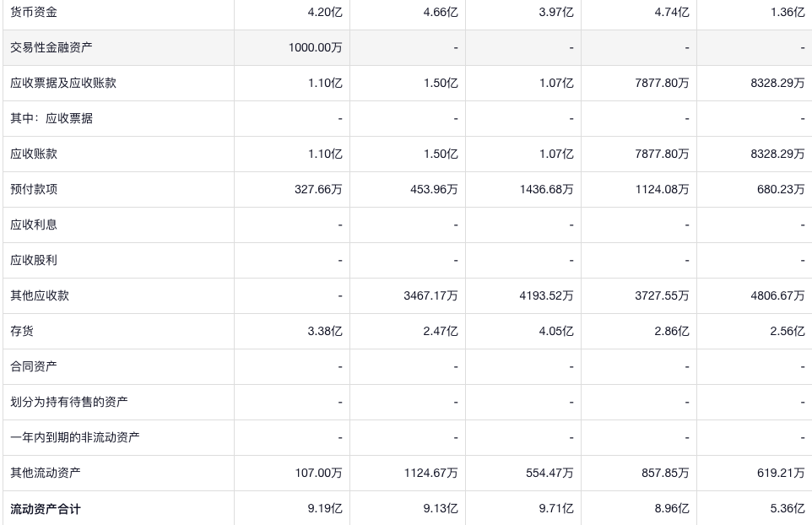Select the 存货 row label

pos(22,331)
